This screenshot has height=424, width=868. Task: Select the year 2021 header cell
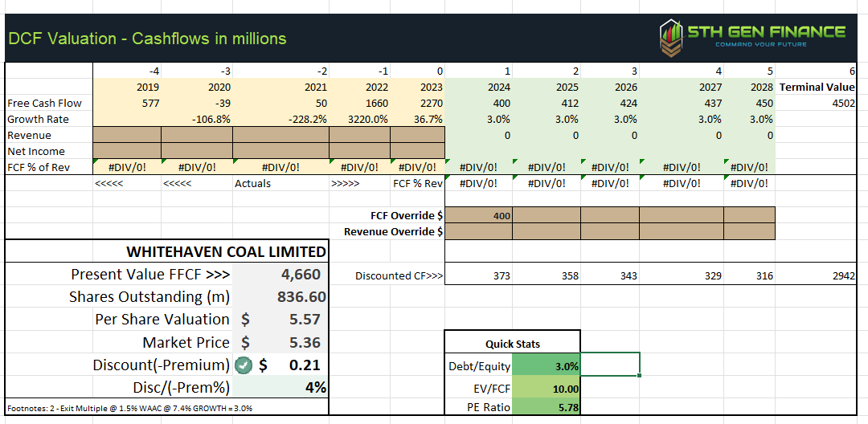point(280,87)
